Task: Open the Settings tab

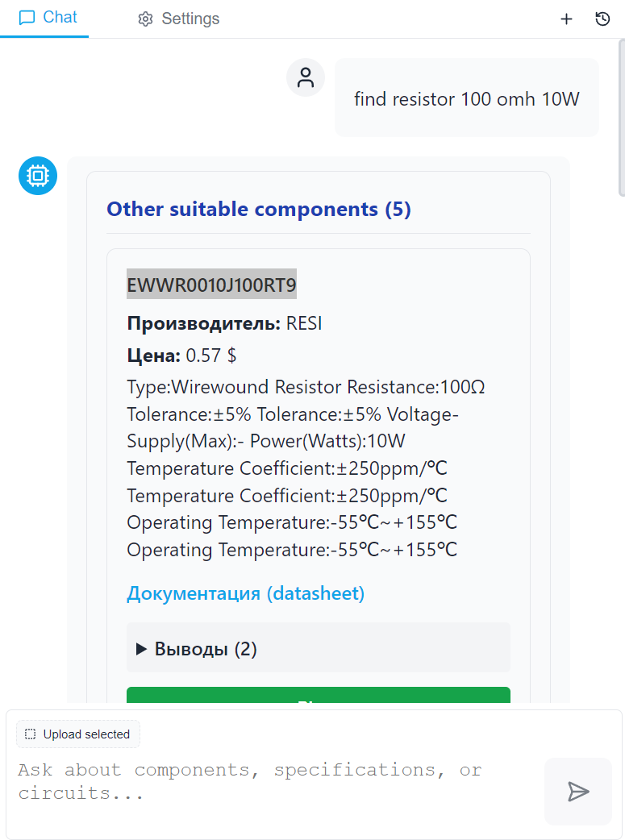Action: click(178, 19)
